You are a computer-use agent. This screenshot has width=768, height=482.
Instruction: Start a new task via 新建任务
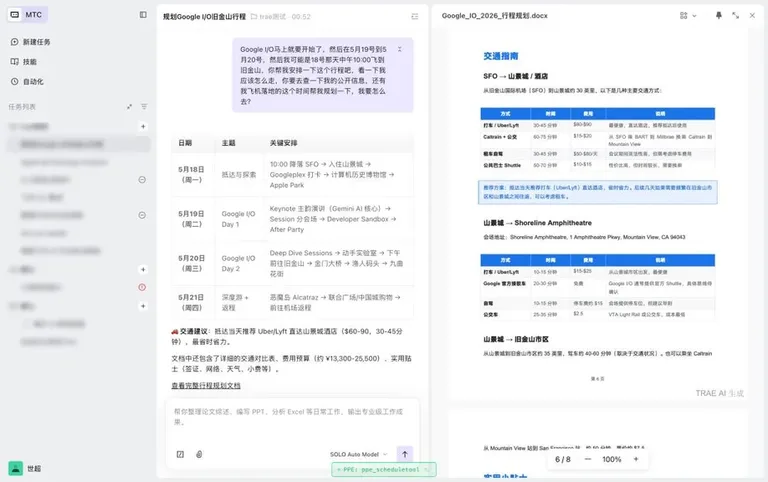click(x=31, y=42)
